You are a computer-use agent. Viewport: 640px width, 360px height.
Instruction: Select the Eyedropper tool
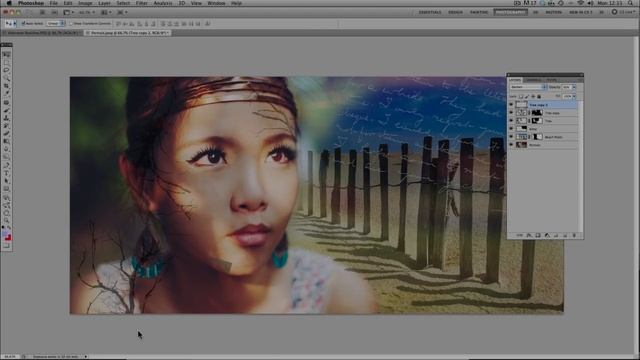tap(7, 93)
